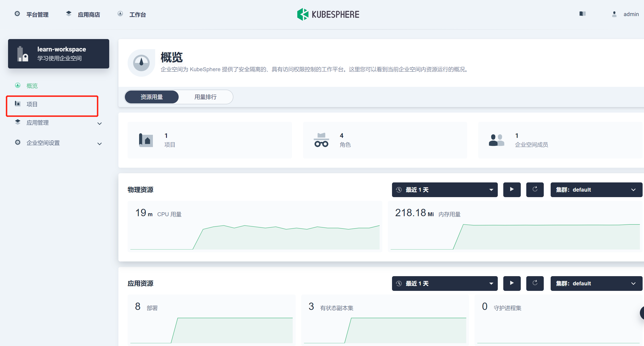Screen dimensions: 644x346
Task: Select the 资源用量 tab
Action: (151, 97)
